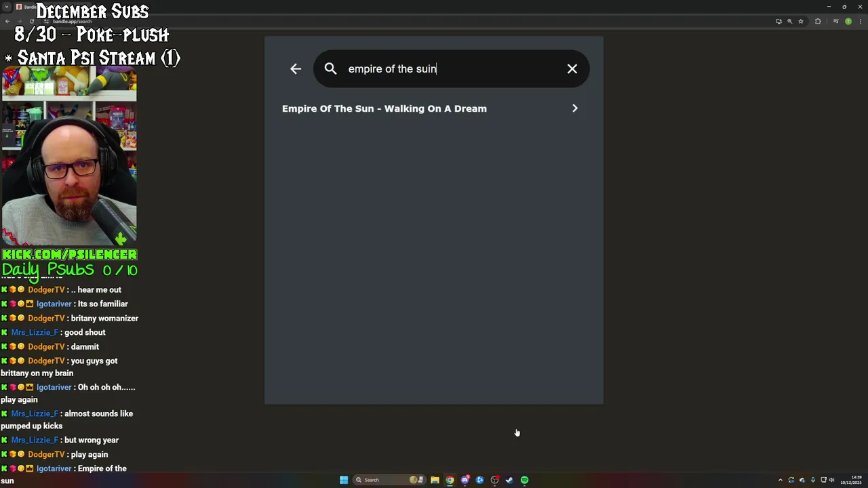
Task: Open the clock showing 14:39
Action: [851, 480]
